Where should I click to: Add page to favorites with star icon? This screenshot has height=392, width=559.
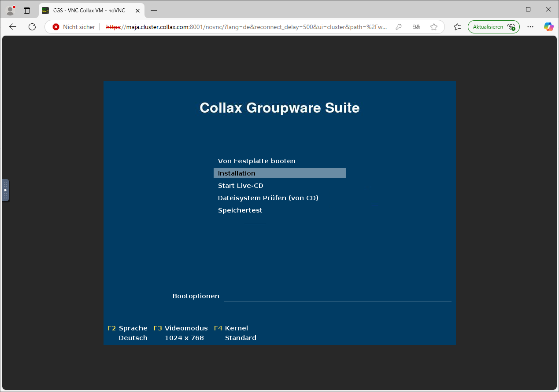[434, 27]
